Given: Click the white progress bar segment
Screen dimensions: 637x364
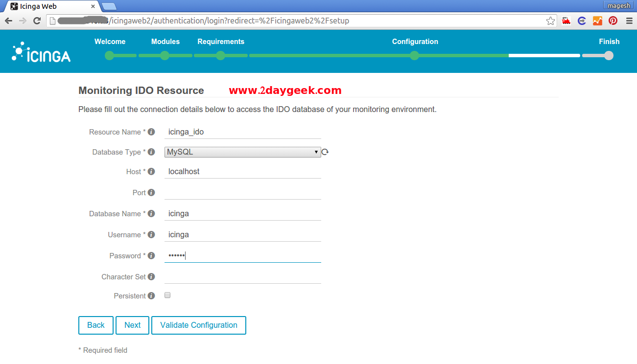Looking at the screenshot, I should 544,56.
